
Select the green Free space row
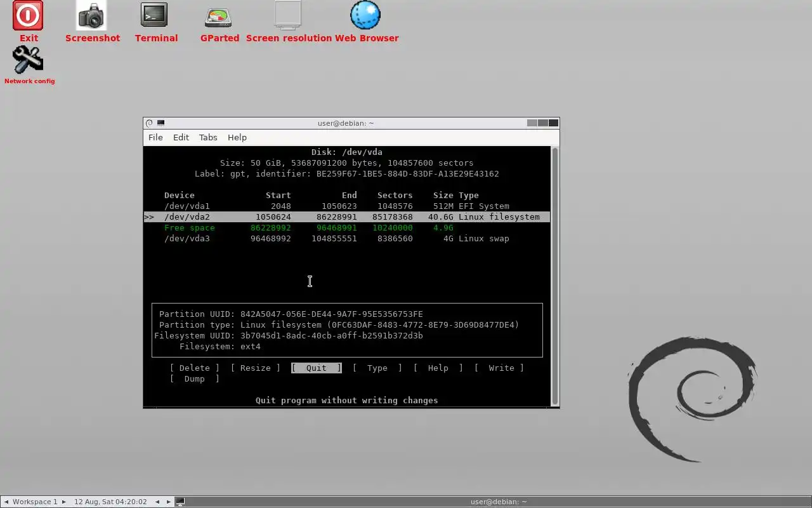[347, 228]
